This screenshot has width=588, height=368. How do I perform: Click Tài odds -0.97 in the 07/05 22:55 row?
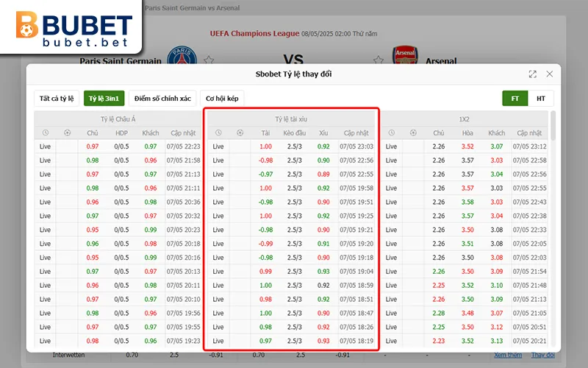coord(265,174)
